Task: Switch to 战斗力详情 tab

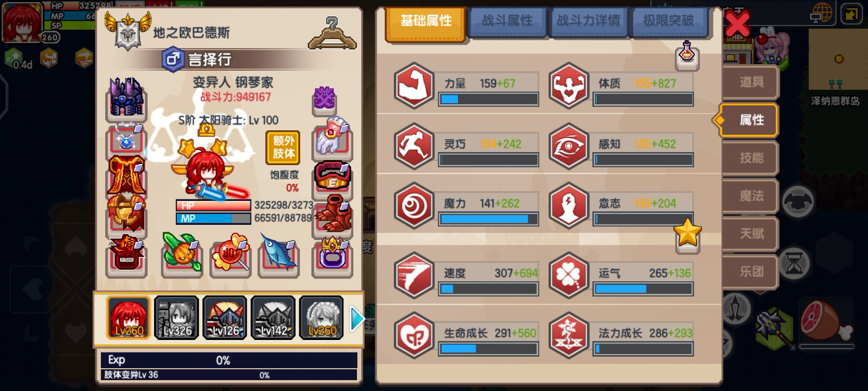Action: (x=588, y=21)
